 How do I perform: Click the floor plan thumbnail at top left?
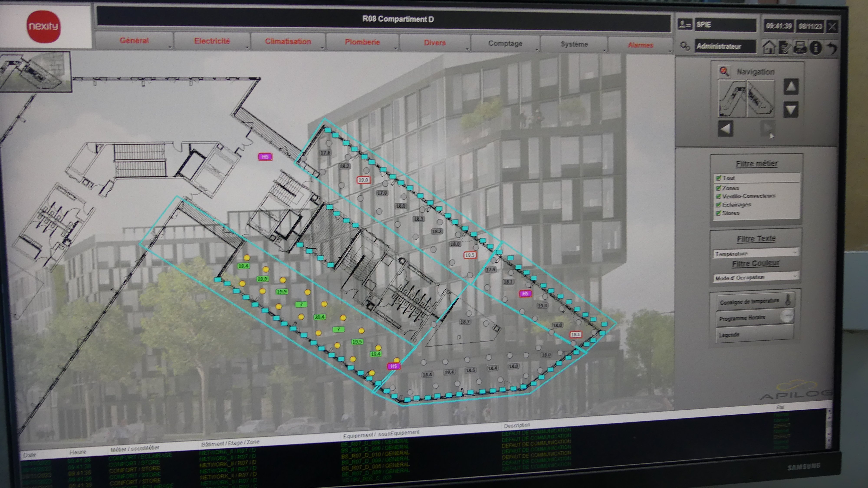[35, 71]
